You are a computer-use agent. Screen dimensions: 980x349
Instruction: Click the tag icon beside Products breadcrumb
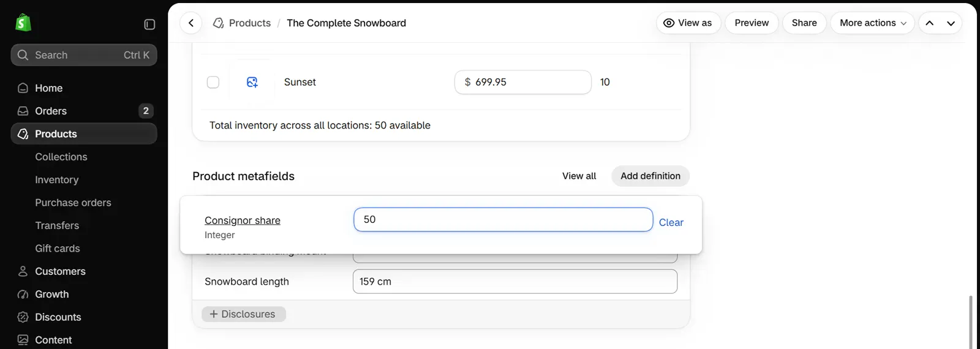point(218,23)
